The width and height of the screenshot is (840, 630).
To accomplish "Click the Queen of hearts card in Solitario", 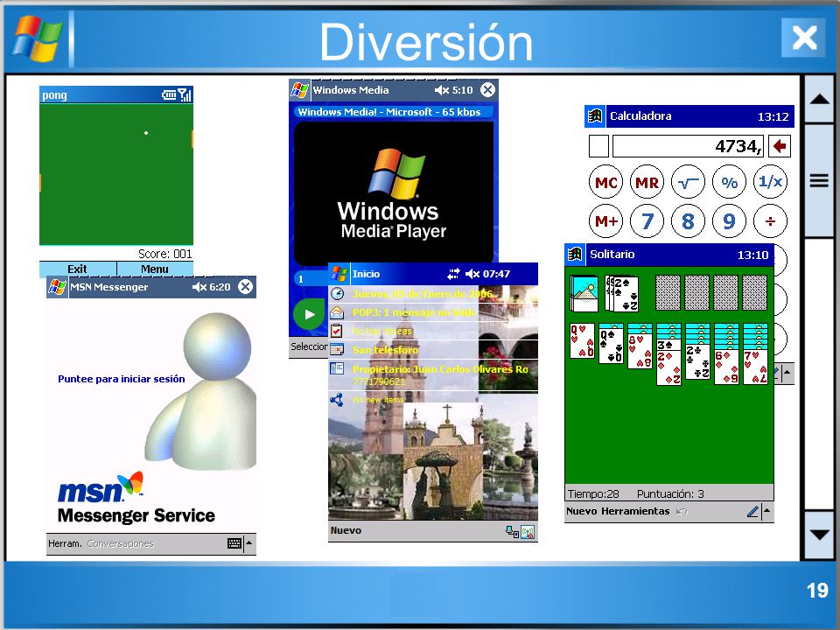I will 583,340.
